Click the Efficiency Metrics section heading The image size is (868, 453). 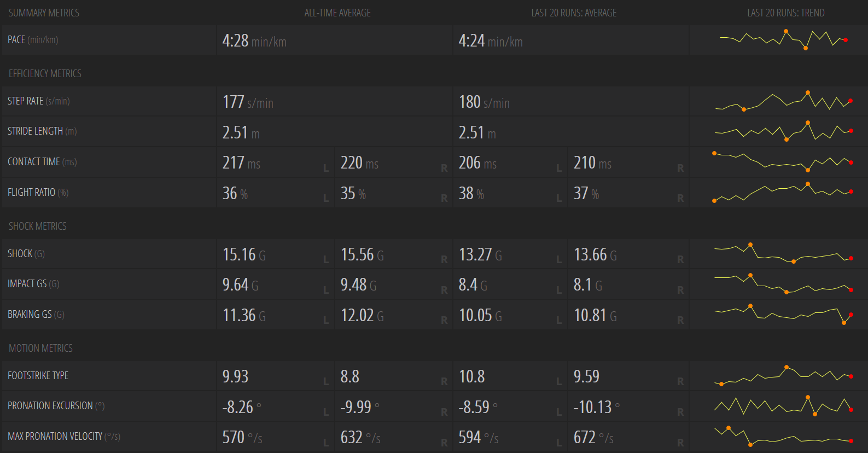click(x=45, y=73)
